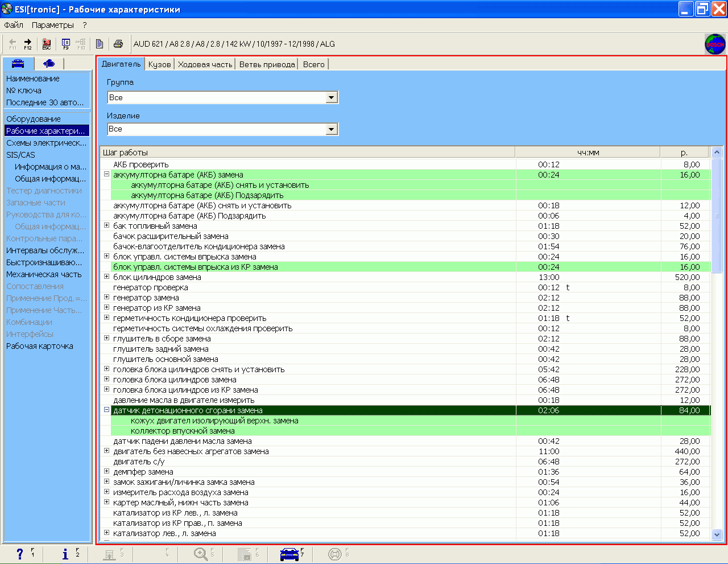Click the F10 tree structure icon
The image size is (728, 564).
[x=81, y=44]
